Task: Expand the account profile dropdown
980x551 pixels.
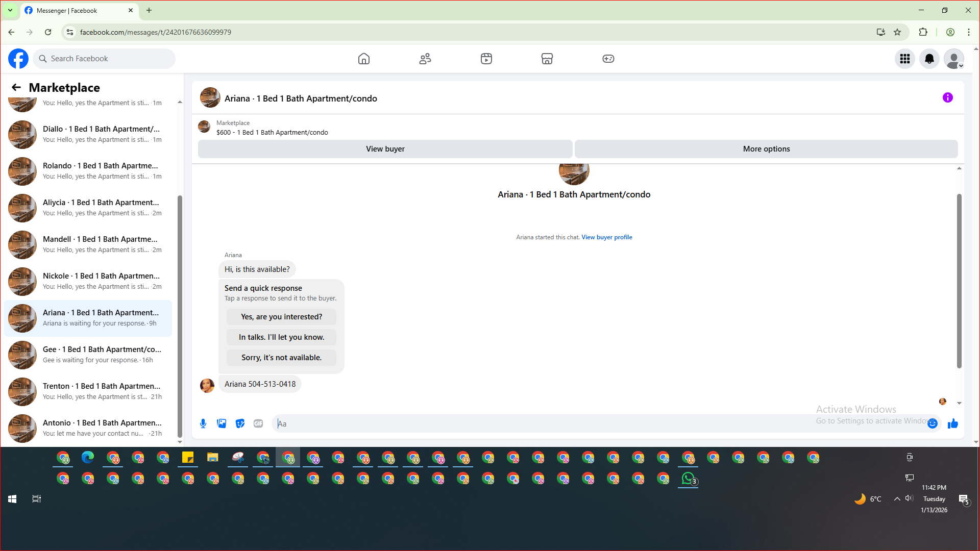Action: [x=953, y=59]
